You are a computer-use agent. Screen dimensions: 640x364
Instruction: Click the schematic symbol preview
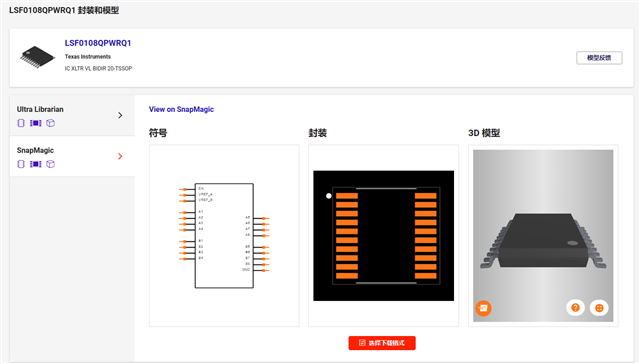point(224,235)
